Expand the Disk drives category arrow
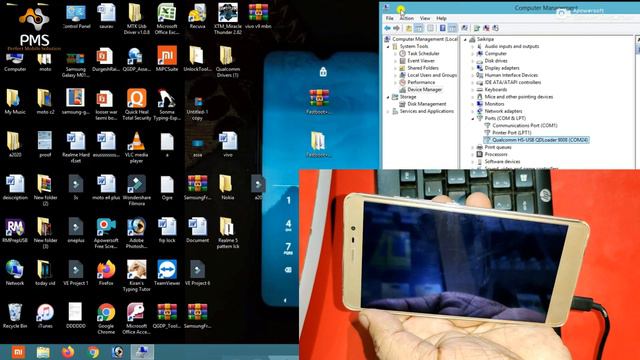The height and width of the screenshot is (360, 640). [473, 61]
